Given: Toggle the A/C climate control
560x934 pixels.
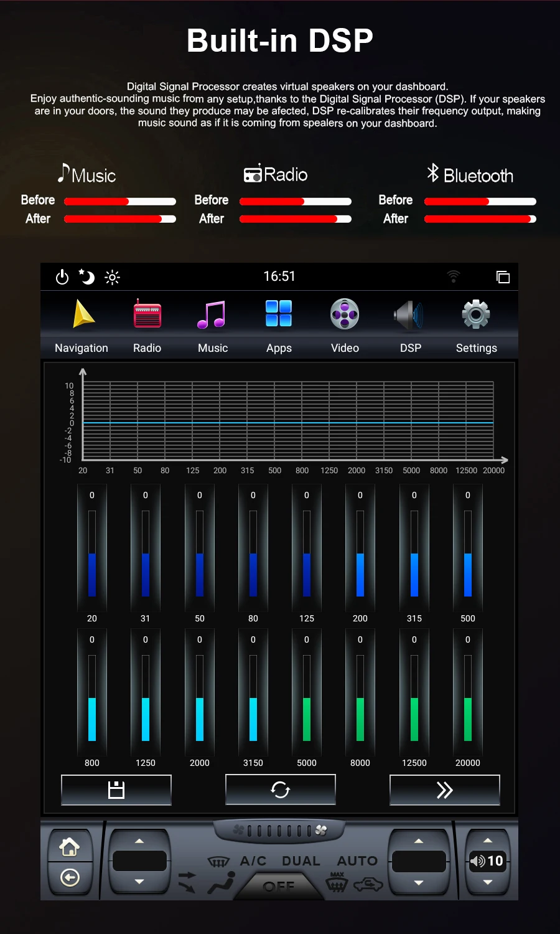Looking at the screenshot, I should pyautogui.click(x=253, y=861).
